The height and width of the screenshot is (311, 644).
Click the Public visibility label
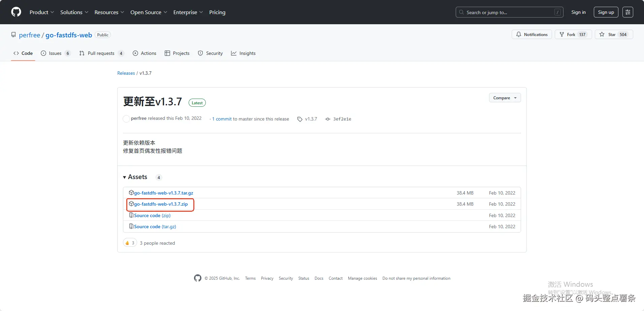point(103,35)
